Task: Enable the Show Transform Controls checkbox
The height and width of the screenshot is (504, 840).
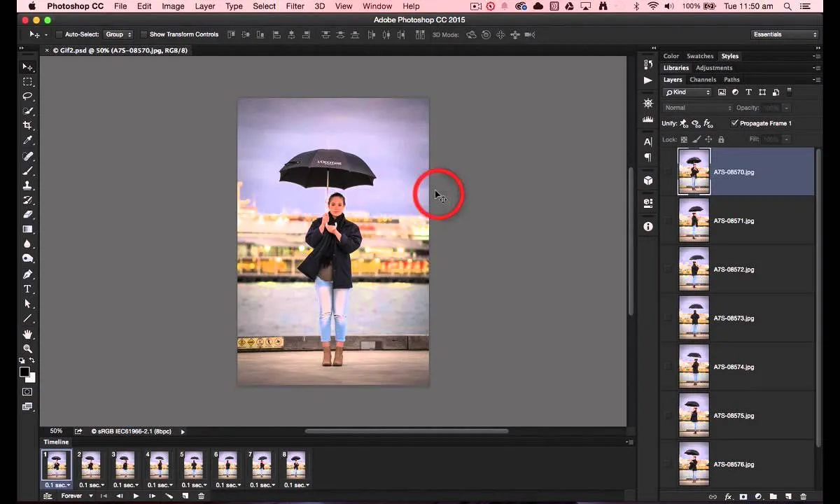Action: (144, 34)
